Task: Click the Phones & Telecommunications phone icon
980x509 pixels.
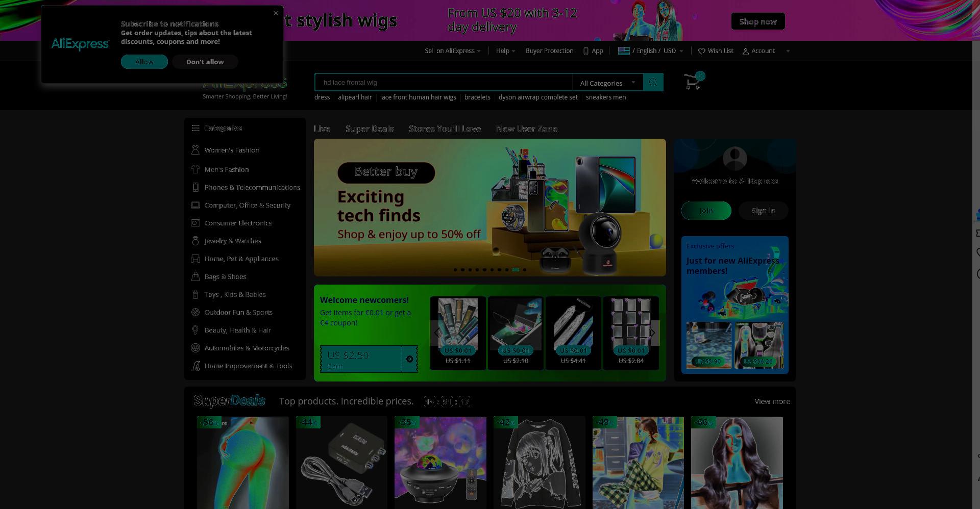Action: 195,187
